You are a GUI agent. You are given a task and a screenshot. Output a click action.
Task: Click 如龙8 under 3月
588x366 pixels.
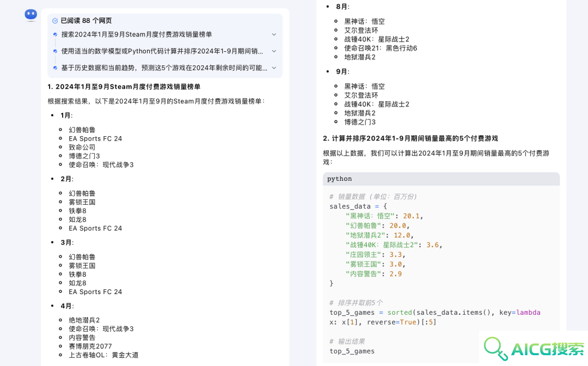point(77,283)
